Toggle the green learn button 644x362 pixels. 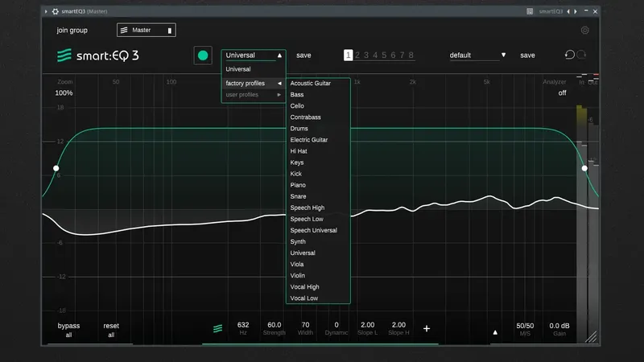click(x=203, y=56)
